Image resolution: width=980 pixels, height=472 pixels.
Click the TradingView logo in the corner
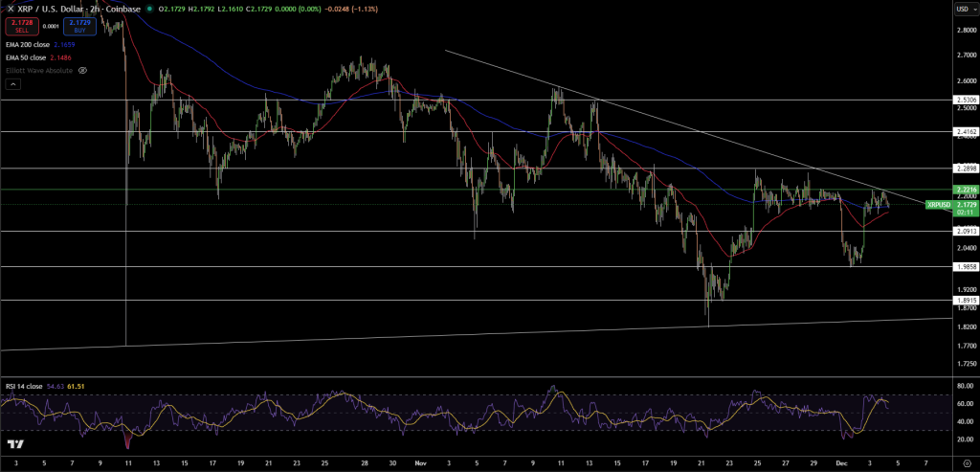tap(14, 444)
